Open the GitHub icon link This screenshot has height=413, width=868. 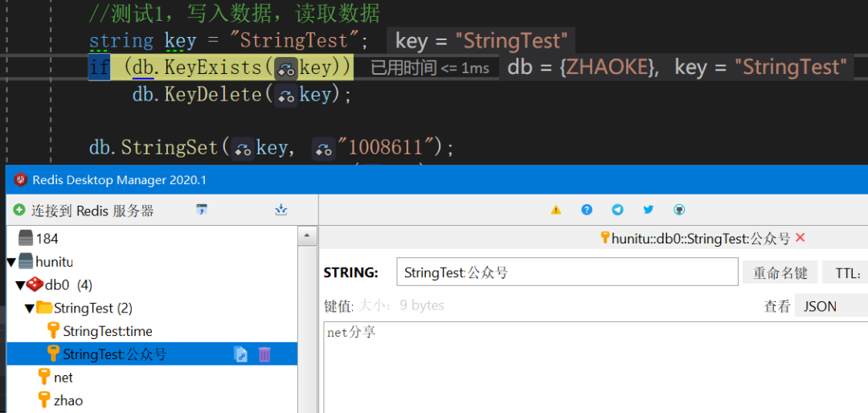point(679,210)
